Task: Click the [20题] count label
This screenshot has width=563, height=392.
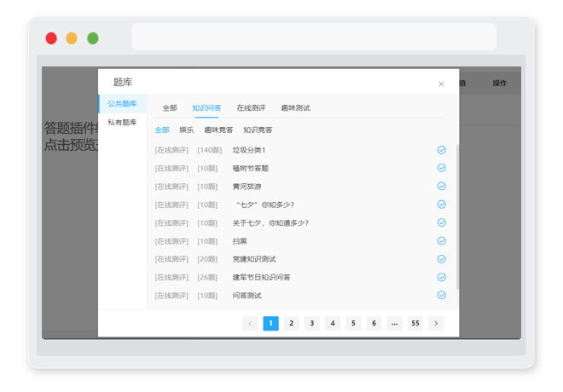Action: (207, 259)
